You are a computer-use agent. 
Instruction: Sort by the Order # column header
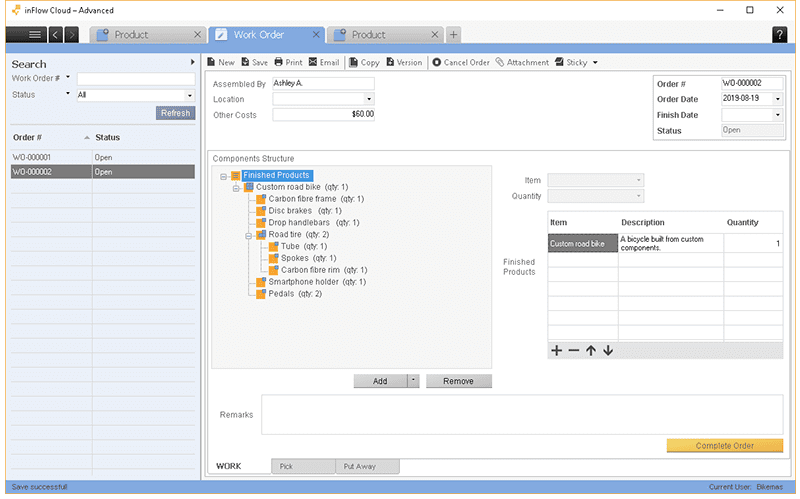[51, 137]
